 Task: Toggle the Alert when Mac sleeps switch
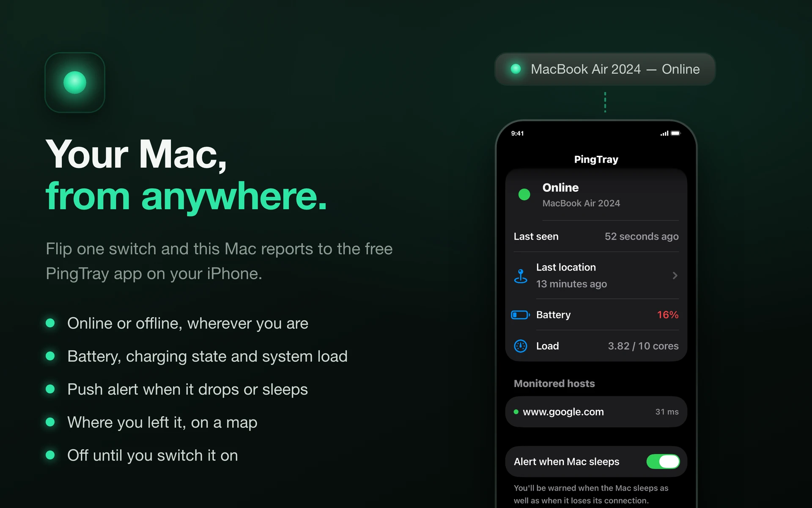[x=663, y=461]
